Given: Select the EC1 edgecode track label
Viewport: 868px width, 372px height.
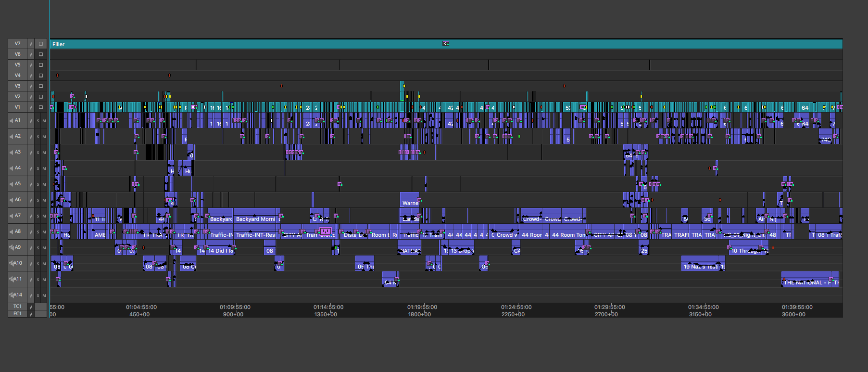Looking at the screenshot, I should click(18, 314).
